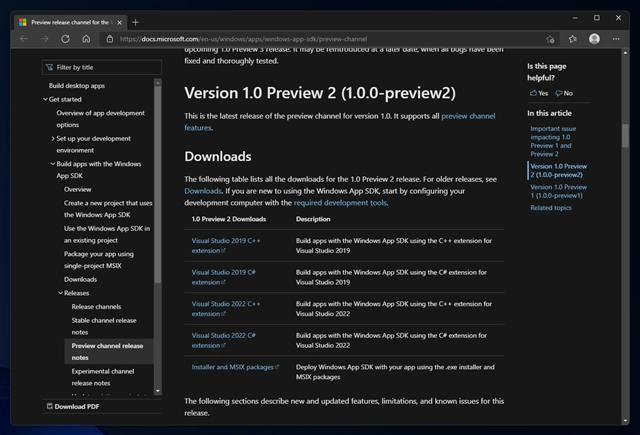Viewport: 640px width, 435px height.
Task: Open the user profile avatar
Action: (x=594, y=39)
